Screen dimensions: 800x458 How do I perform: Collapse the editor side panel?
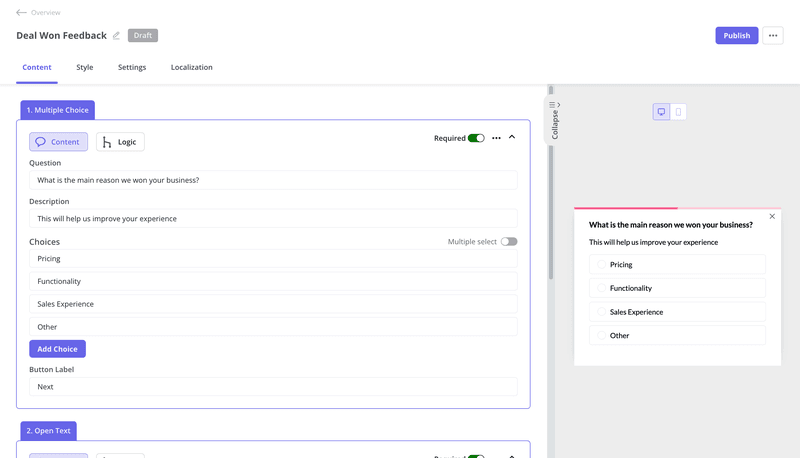coord(555,120)
